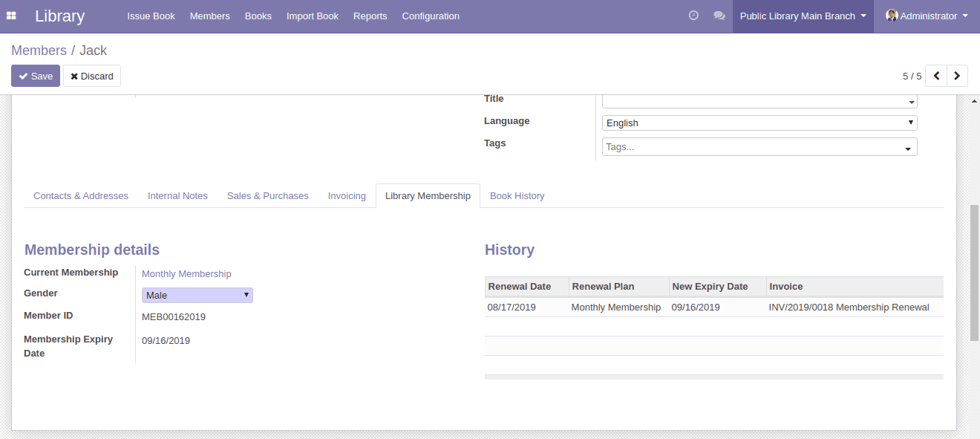Open the Gender dropdown showing Male
980x439 pixels.
pyautogui.click(x=197, y=295)
